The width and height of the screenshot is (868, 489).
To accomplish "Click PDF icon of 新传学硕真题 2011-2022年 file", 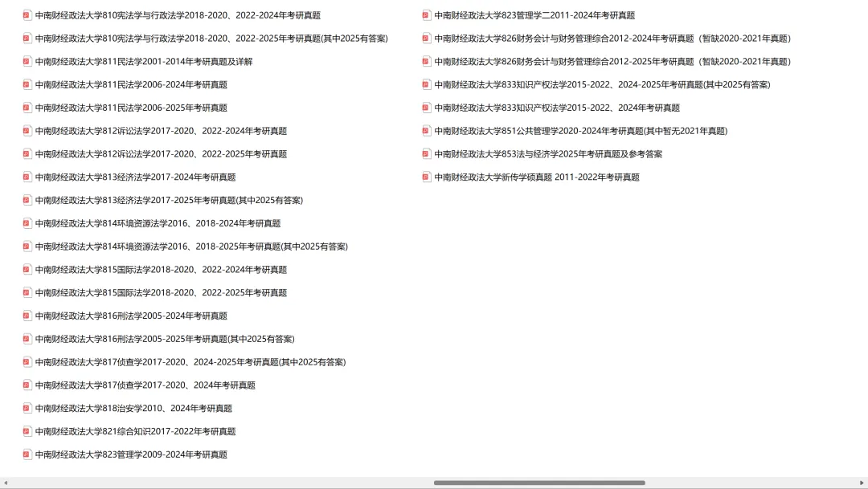I will [426, 177].
